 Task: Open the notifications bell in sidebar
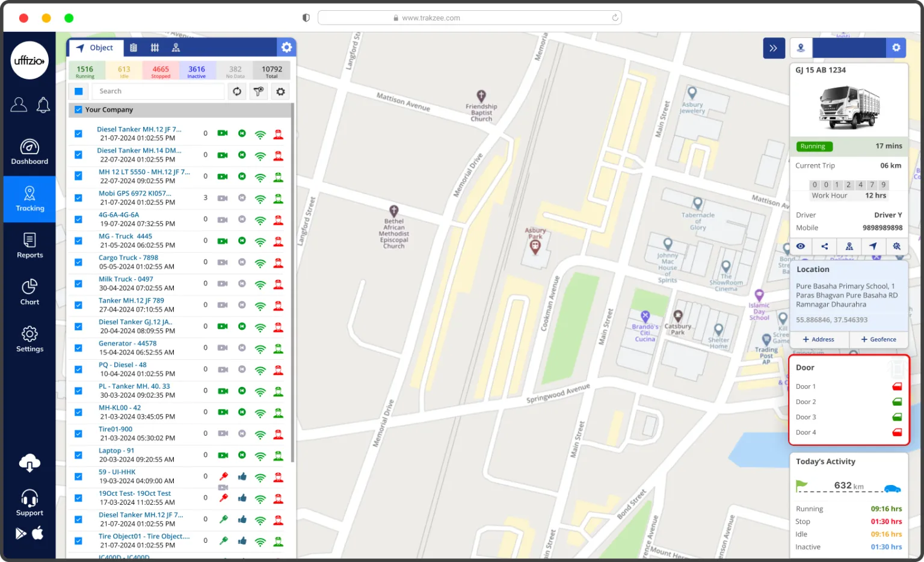(43, 105)
